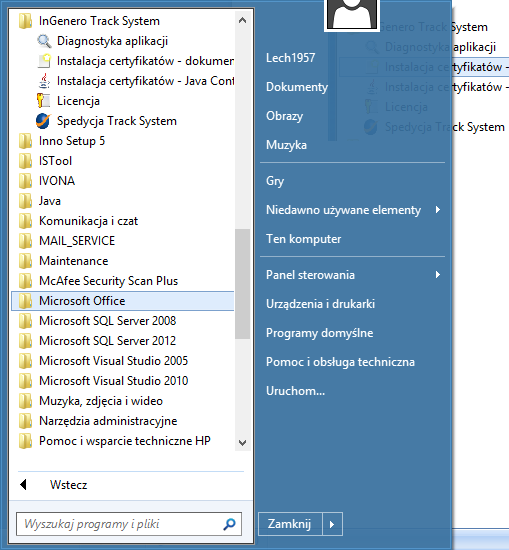Viewport: 509px width, 550px height.
Task: Click the IVONA folder icon
Action: click(25, 181)
